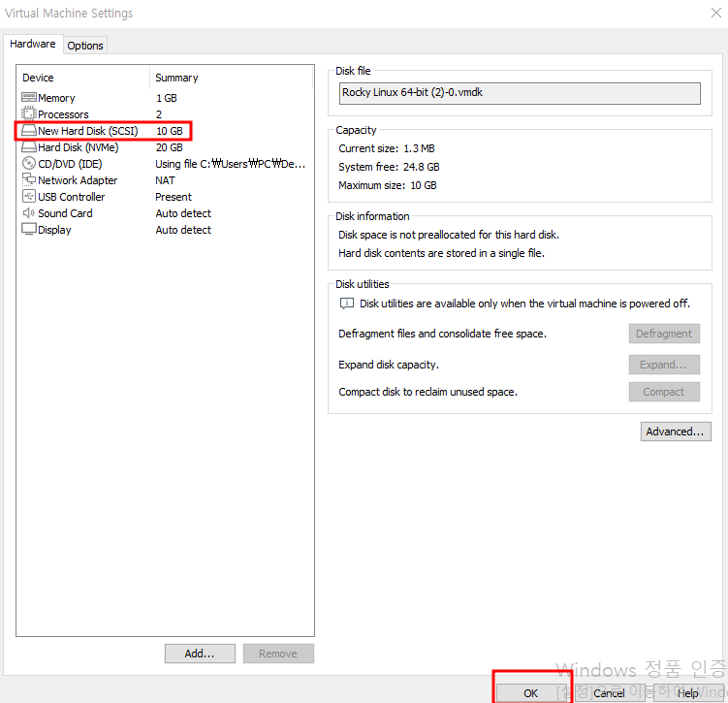728x703 pixels.
Task: Click the Defragment button
Action: (x=664, y=334)
